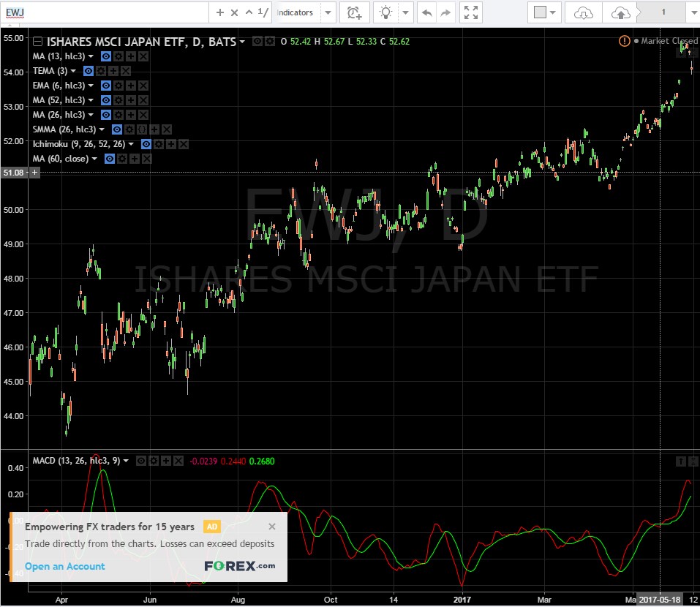This screenshot has height=607, width=700.
Task: Click the FOREX.com logo
Action: (240, 566)
